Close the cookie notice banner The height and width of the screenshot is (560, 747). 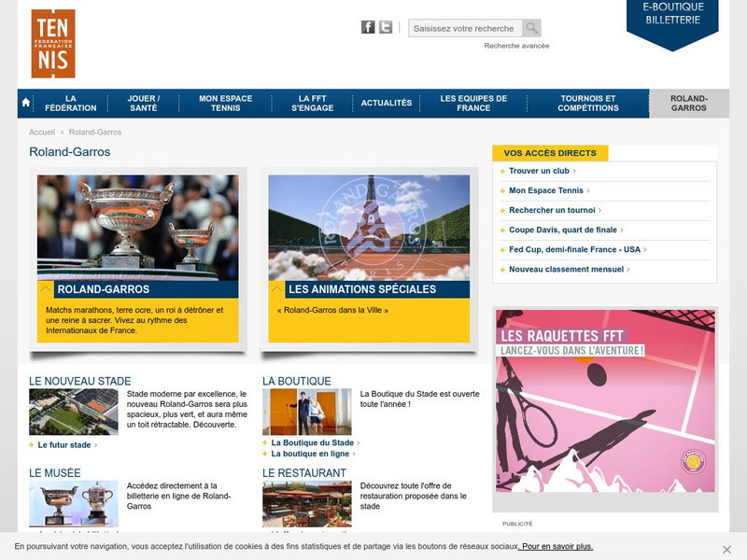[x=726, y=550]
